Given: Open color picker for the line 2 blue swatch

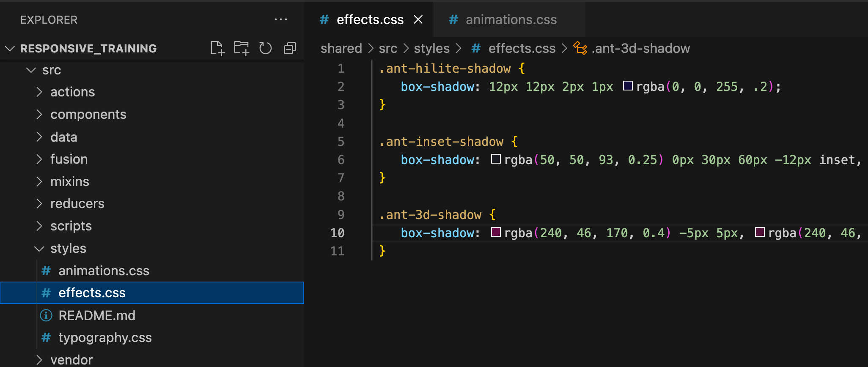Looking at the screenshot, I should click(x=628, y=86).
